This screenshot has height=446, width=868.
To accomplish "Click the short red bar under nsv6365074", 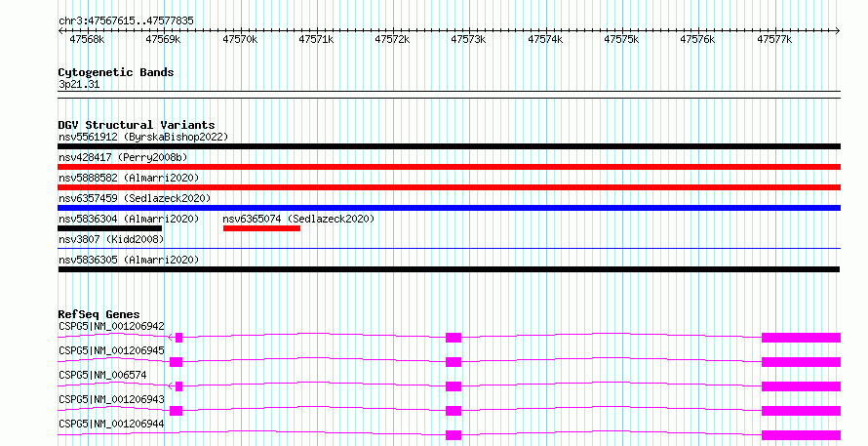I will point(261,228).
